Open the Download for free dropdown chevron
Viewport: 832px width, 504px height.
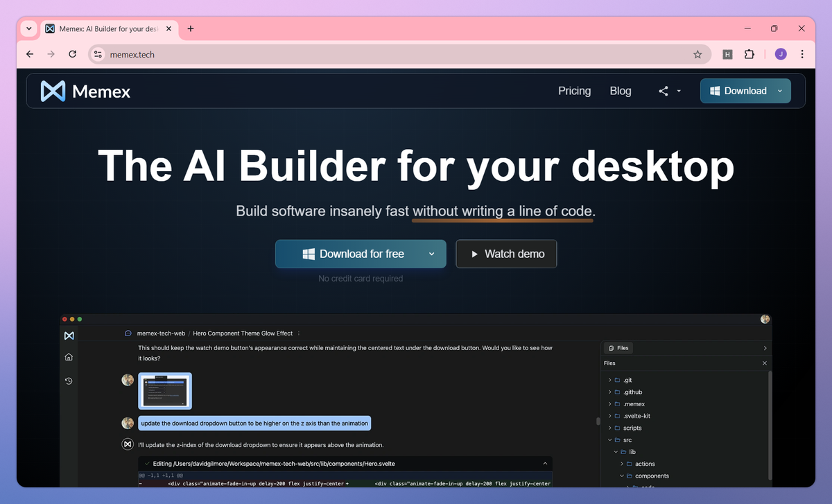pyautogui.click(x=432, y=254)
